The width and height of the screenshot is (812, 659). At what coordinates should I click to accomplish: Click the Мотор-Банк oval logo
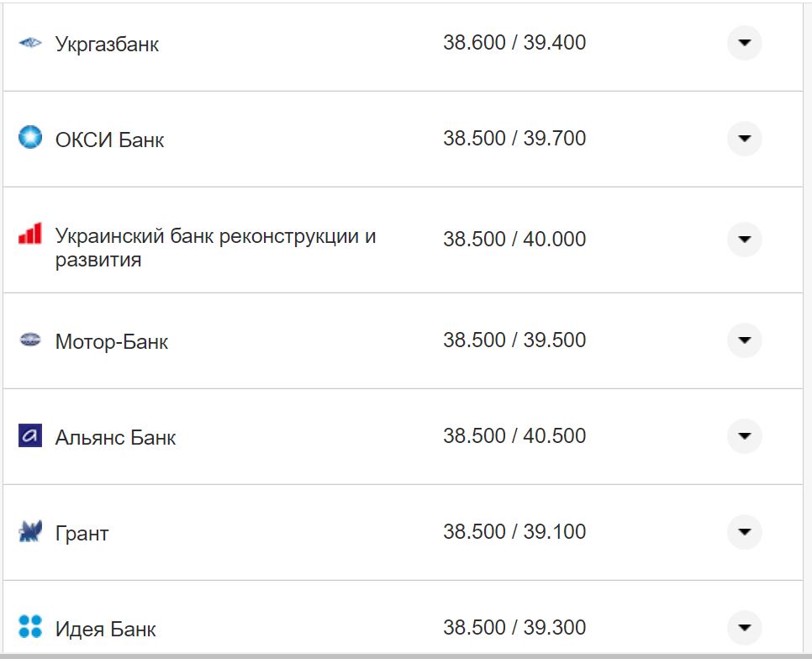30,340
